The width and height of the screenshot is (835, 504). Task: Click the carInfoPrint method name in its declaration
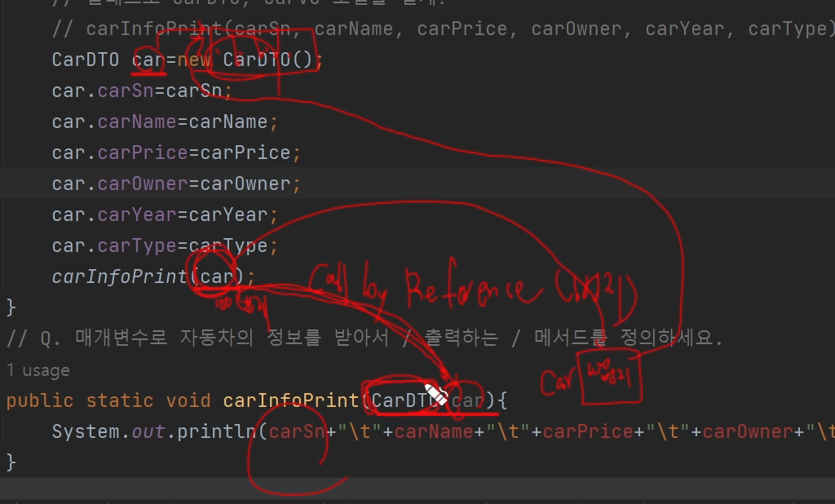(x=291, y=400)
